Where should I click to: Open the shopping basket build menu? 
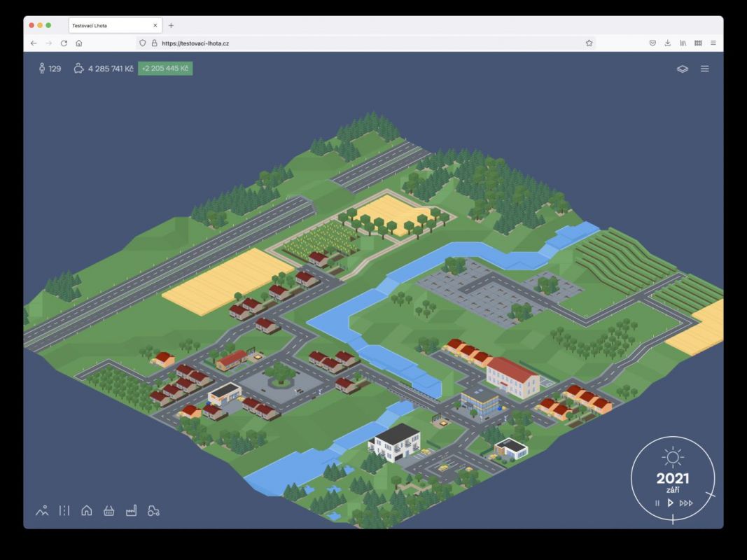(x=109, y=511)
